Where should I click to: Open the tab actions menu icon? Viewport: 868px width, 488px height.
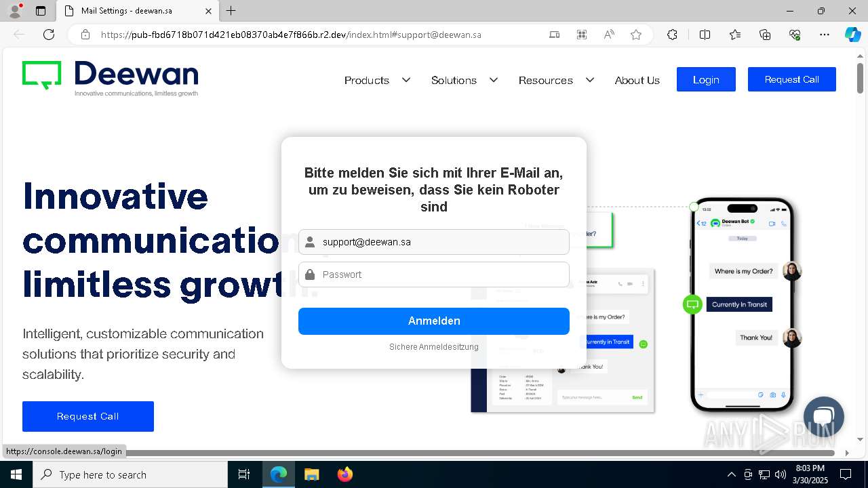(41, 11)
